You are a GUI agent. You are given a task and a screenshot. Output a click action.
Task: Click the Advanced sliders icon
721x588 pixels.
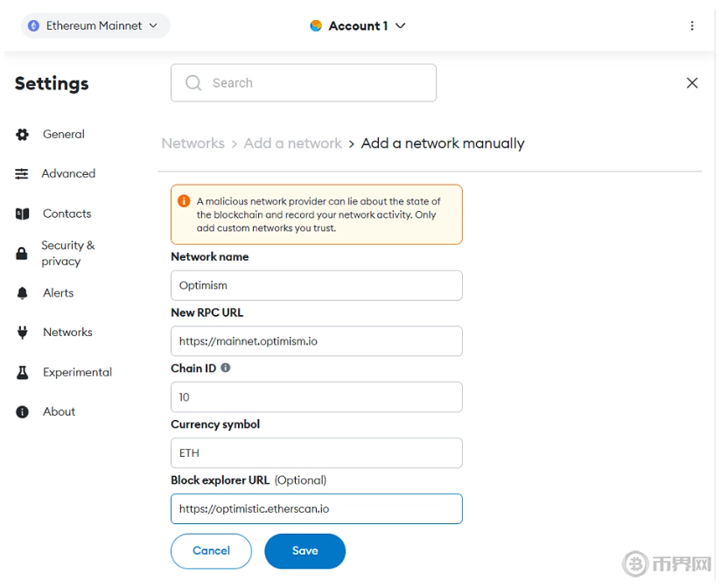pyautogui.click(x=22, y=174)
